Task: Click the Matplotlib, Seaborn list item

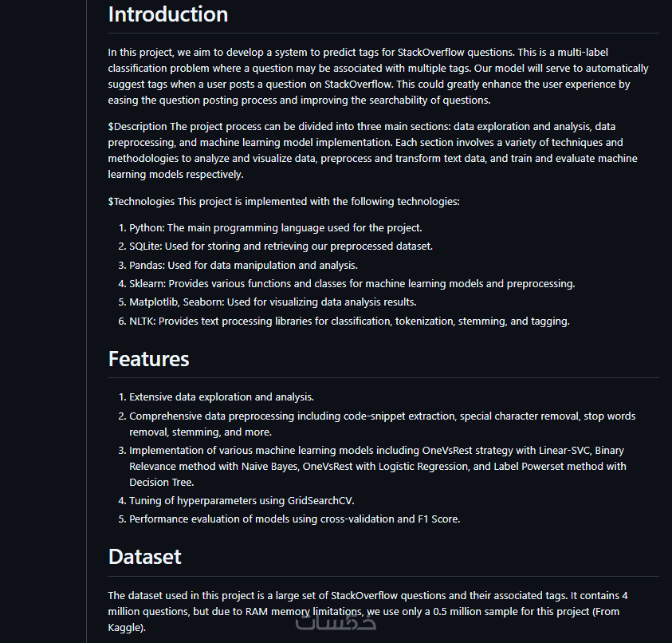Action: [273, 302]
